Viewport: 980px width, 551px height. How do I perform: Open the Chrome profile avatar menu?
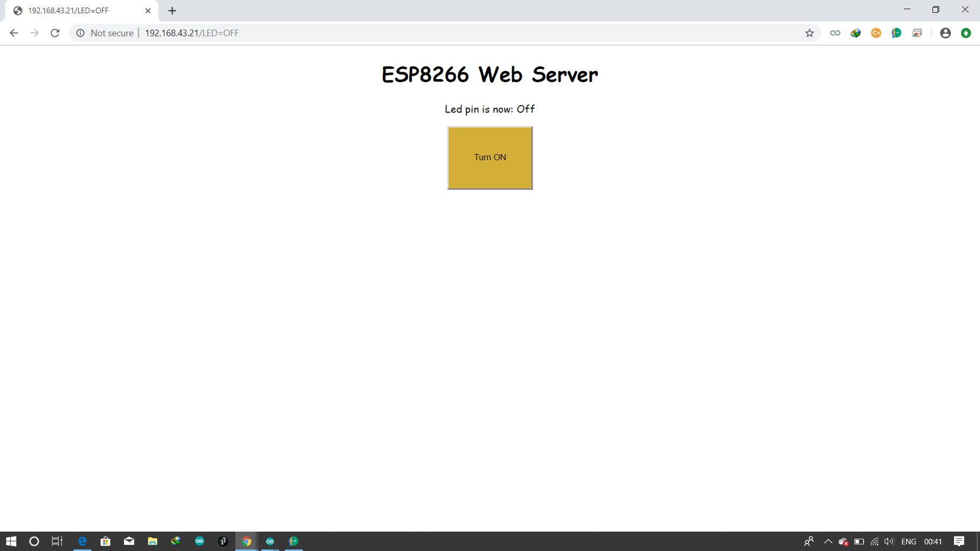pos(946,33)
